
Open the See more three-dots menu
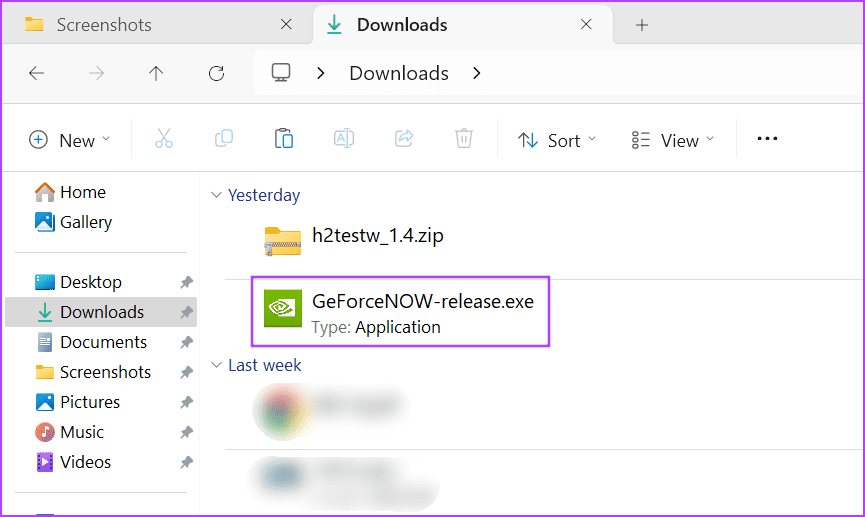click(x=767, y=138)
